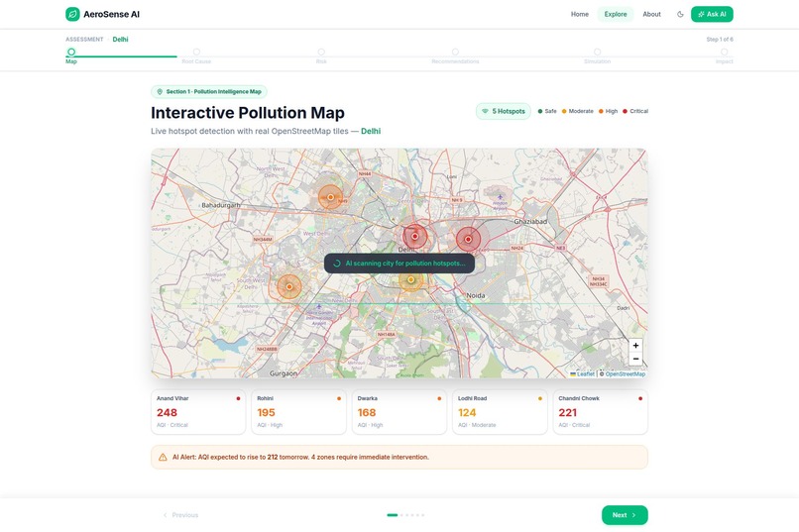The height and width of the screenshot is (532, 799).
Task: Open the Rohini 195 AQI card
Action: pos(298,412)
